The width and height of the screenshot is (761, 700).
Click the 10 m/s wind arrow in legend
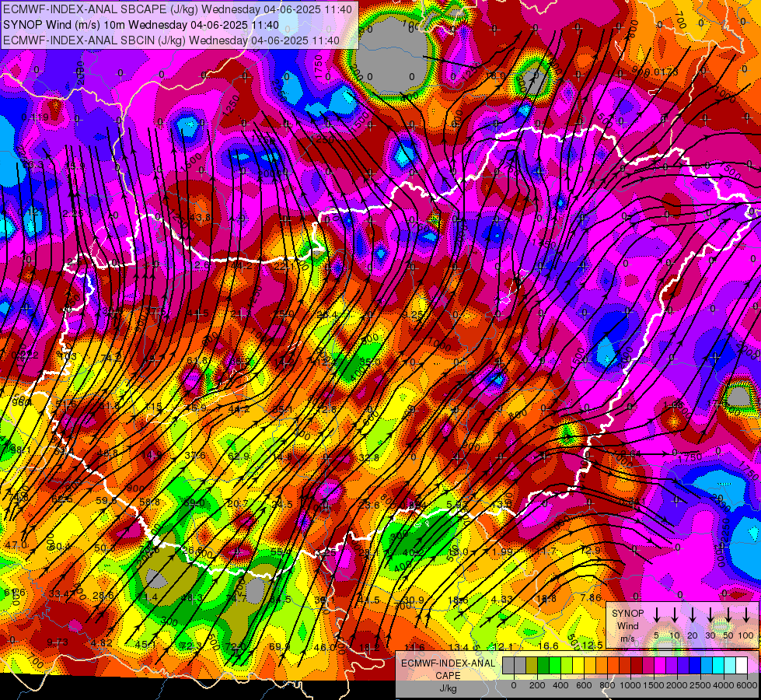(674, 614)
